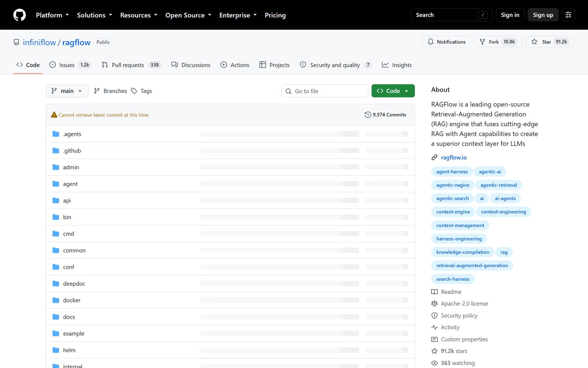Open the Discussions tab
This screenshot has width=588, height=368.
coord(191,65)
